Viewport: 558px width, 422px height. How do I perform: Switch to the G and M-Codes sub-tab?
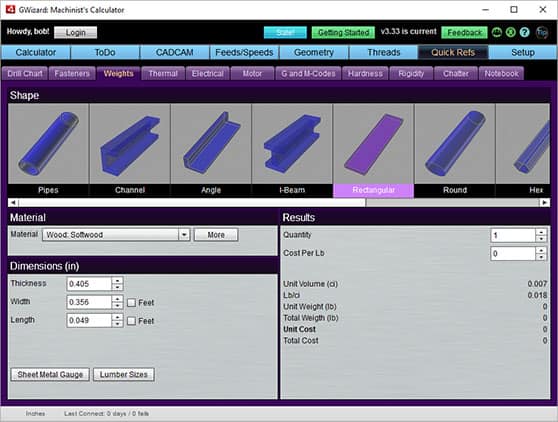pyautogui.click(x=308, y=74)
